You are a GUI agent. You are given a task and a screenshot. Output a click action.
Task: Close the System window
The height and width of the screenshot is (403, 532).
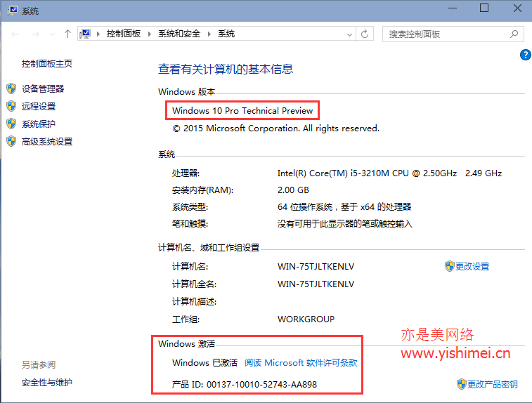click(x=517, y=8)
